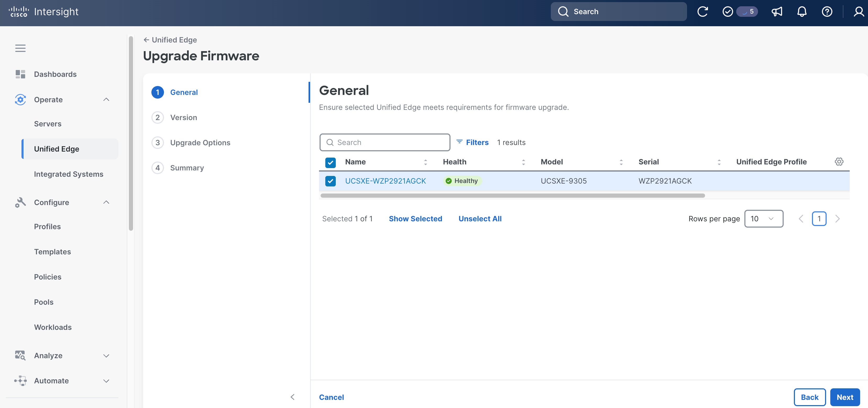
Task: Open Integrated Systems in the sidebar
Action: (68, 174)
